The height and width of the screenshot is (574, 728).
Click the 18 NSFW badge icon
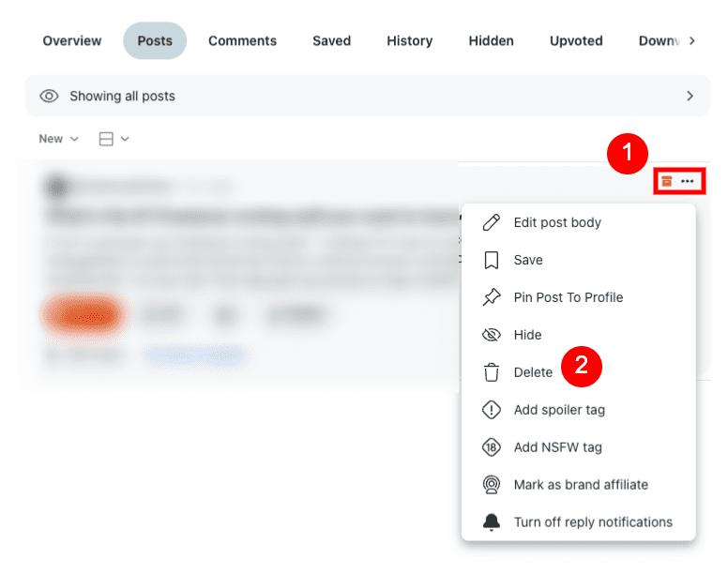click(x=492, y=447)
